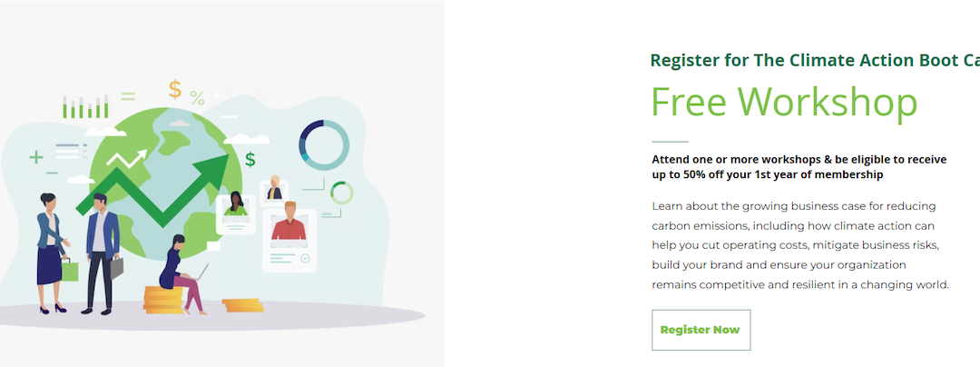Click the green bar chart icon
Image resolution: width=980 pixels, height=367 pixels.
click(x=86, y=106)
